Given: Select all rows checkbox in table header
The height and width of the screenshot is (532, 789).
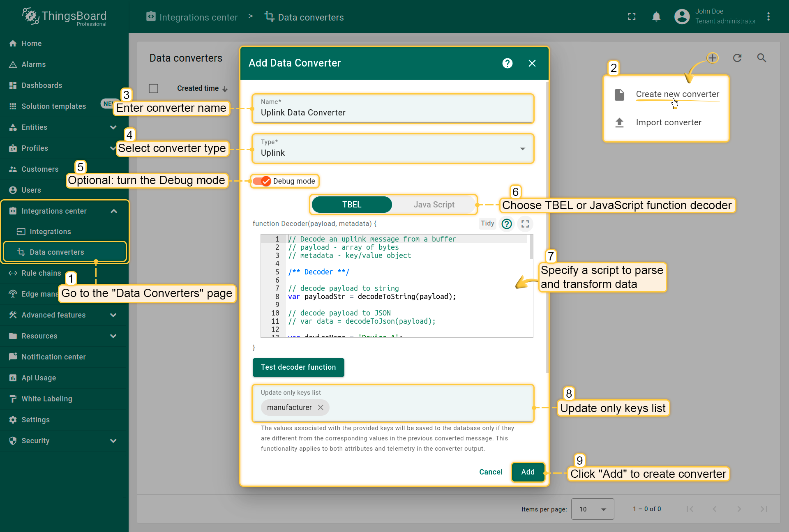Looking at the screenshot, I should [153, 88].
